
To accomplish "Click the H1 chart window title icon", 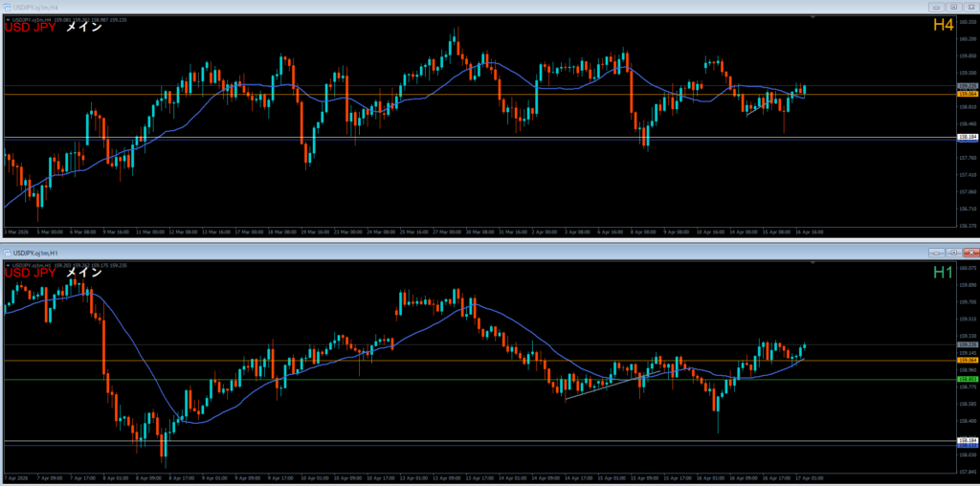I will tap(9, 253).
